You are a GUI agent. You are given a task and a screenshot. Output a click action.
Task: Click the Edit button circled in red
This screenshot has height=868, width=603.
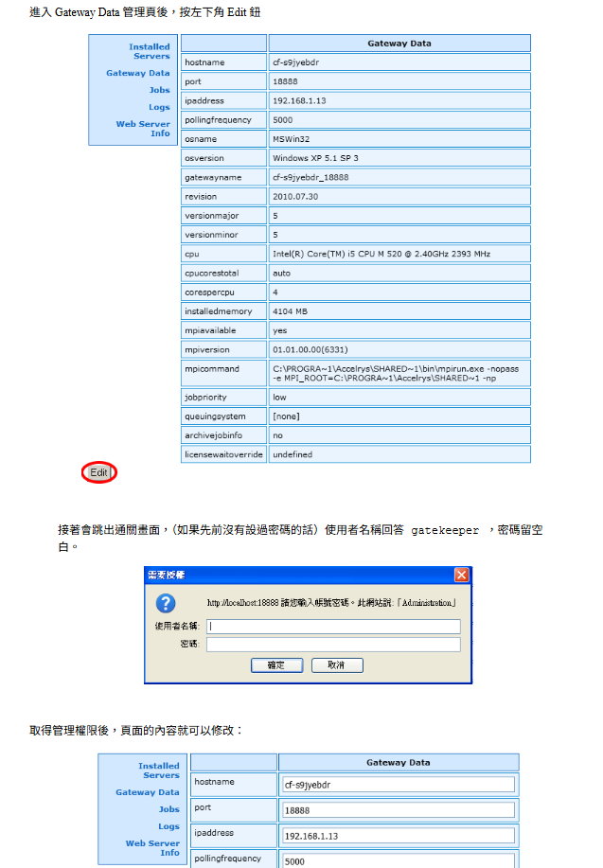(x=99, y=472)
